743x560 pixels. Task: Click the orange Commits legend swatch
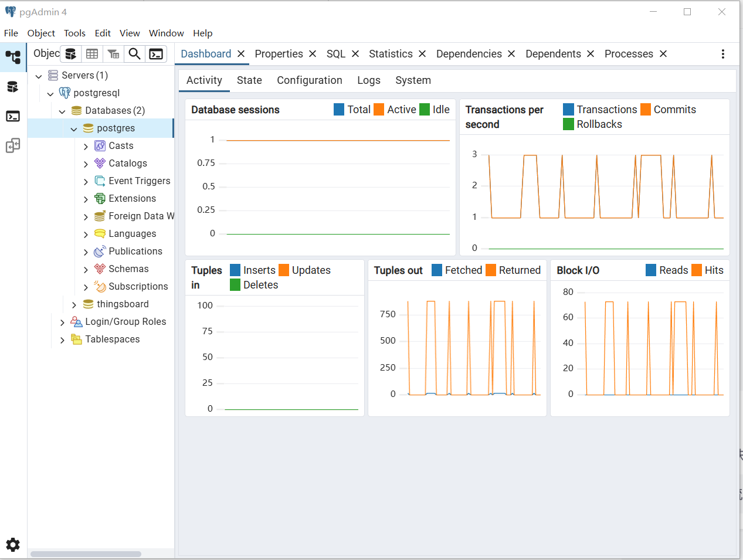click(x=646, y=110)
